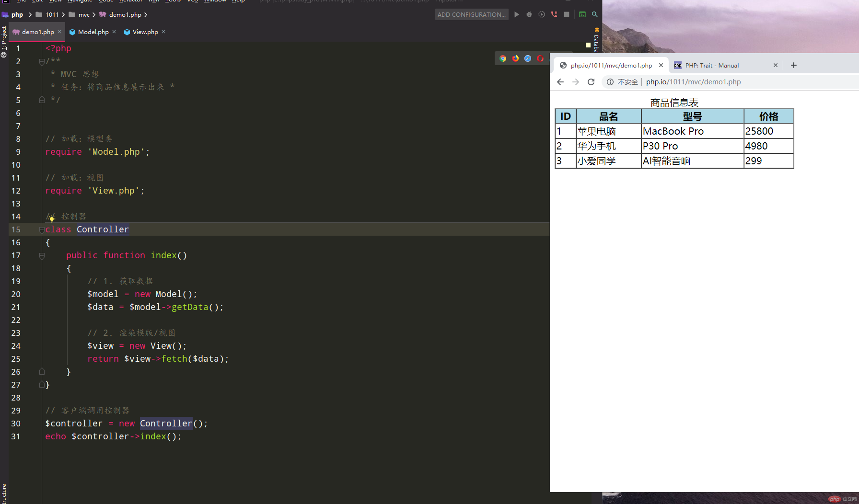Stop the running process with square icon

567,14
